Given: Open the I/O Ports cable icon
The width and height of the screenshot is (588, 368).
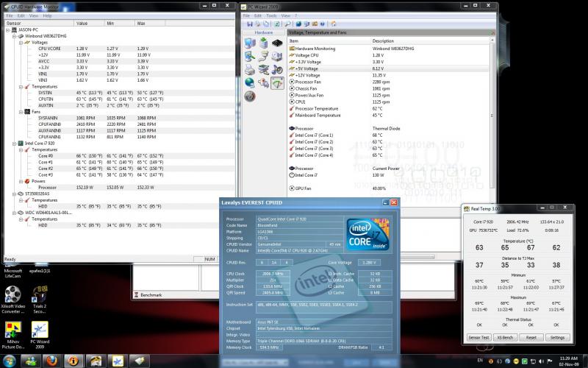Looking at the screenshot, I should [x=264, y=57].
